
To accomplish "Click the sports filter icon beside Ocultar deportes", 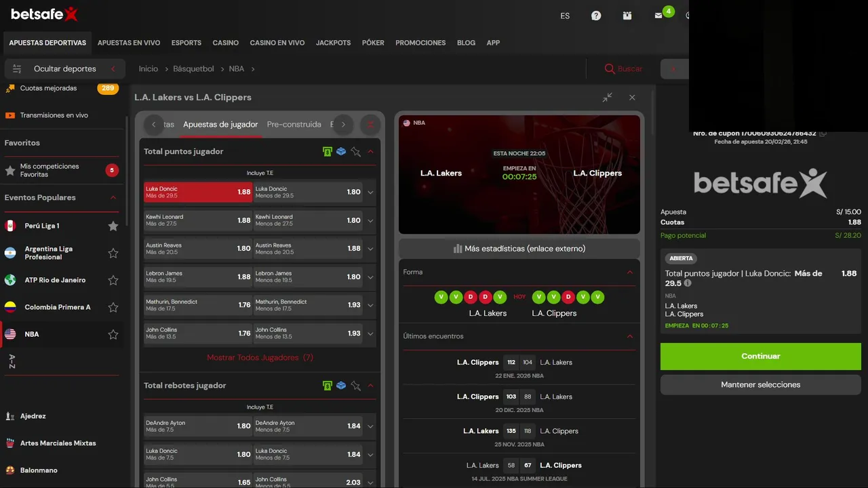I will (x=18, y=68).
